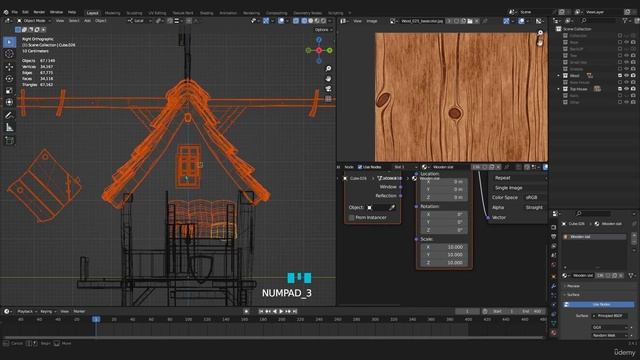Collapse the Top House collection in outliner
The width and height of the screenshot is (640, 360).
[559, 89]
